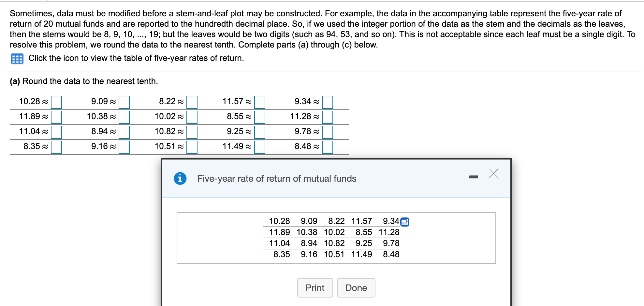
Task: Click the answer box for 11.89
Action: click(x=57, y=117)
